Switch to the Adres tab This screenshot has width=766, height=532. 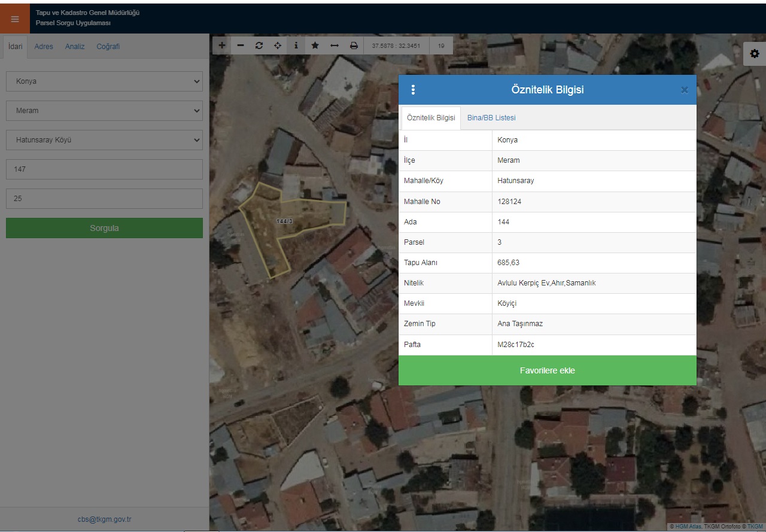pos(44,47)
